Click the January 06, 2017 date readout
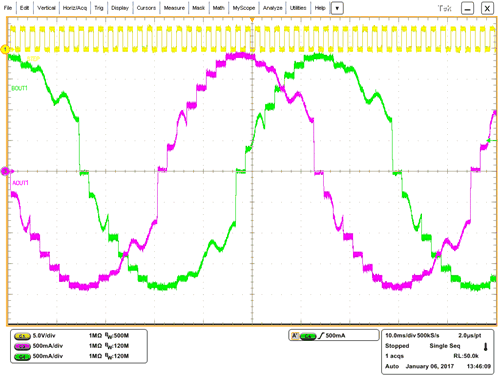 430,366
